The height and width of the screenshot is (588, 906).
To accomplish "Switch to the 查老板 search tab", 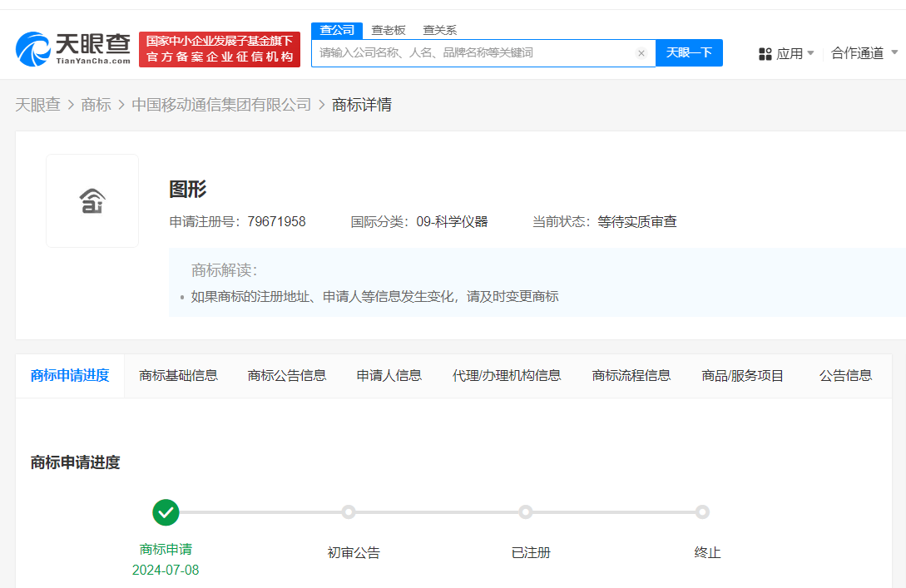I will pyautogui.click(x=389, y=30).
